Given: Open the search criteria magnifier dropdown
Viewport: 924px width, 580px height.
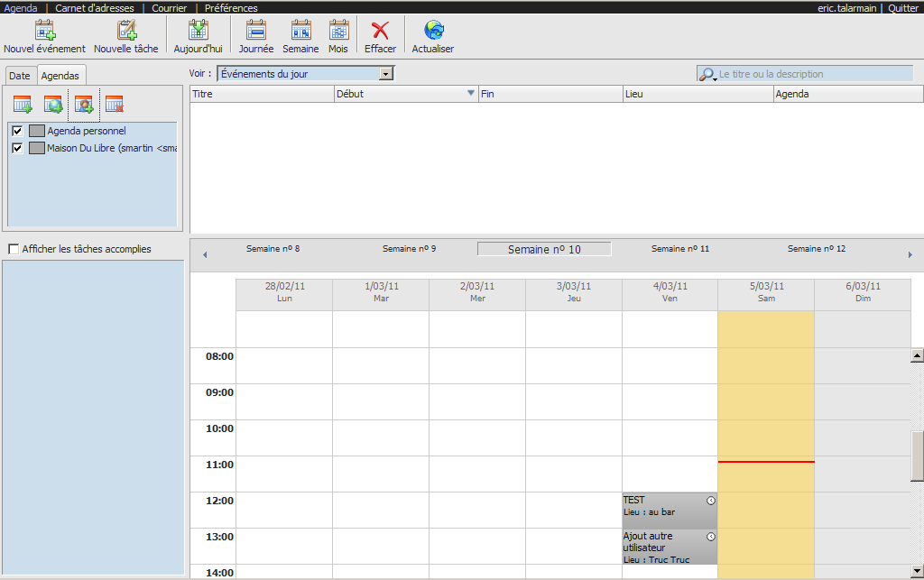Looking at the screenshot, I should [707, 75].
